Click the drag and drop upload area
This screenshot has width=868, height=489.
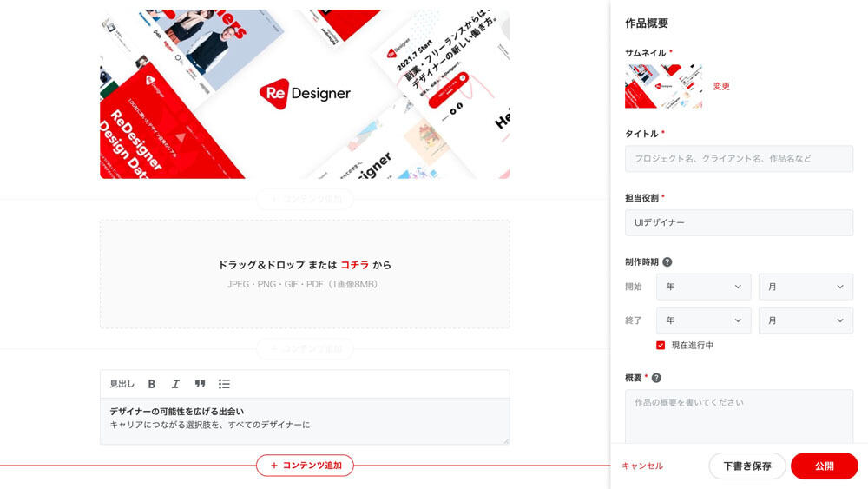coord(305,274)
